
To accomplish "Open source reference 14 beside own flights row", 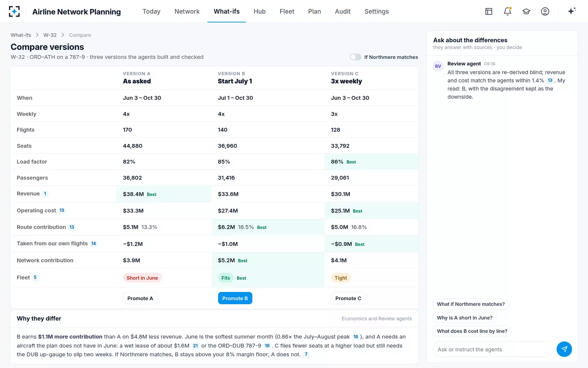I will click(x=94, y=244).
